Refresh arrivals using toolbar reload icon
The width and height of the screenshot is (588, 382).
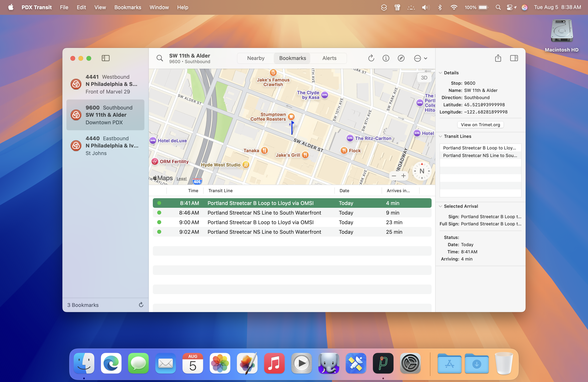point(371,58)
